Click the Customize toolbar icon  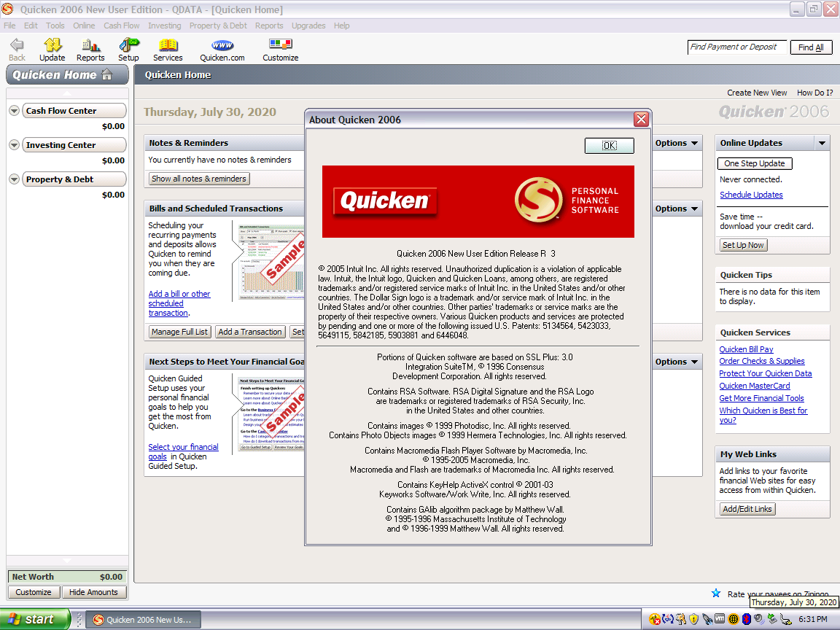coord(280,44)
